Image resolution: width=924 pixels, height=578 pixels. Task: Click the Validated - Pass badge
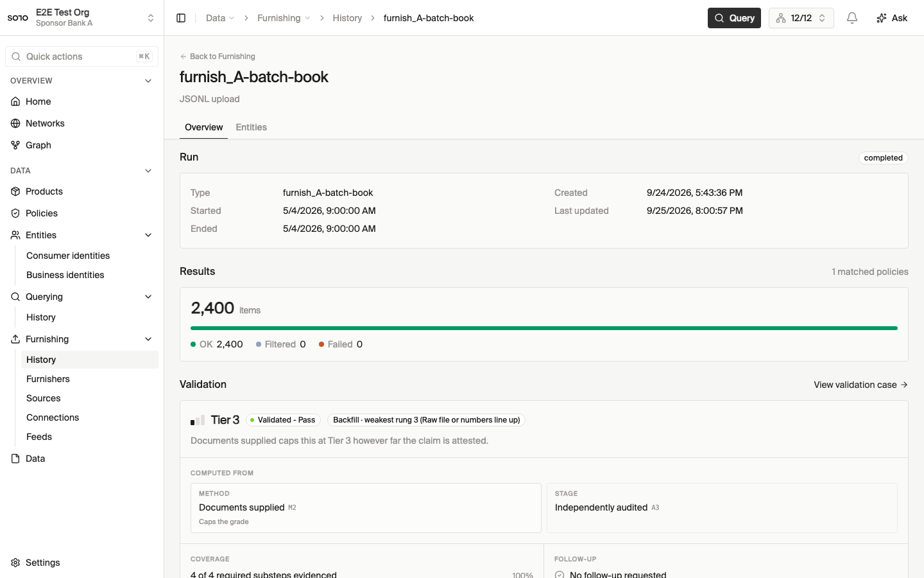(x=283, y=420)
